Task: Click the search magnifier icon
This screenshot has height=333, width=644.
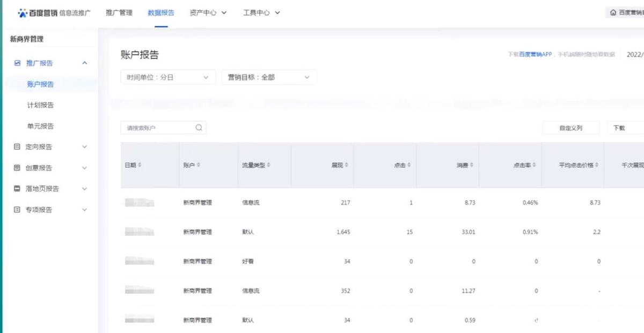Action: point(199,128)
